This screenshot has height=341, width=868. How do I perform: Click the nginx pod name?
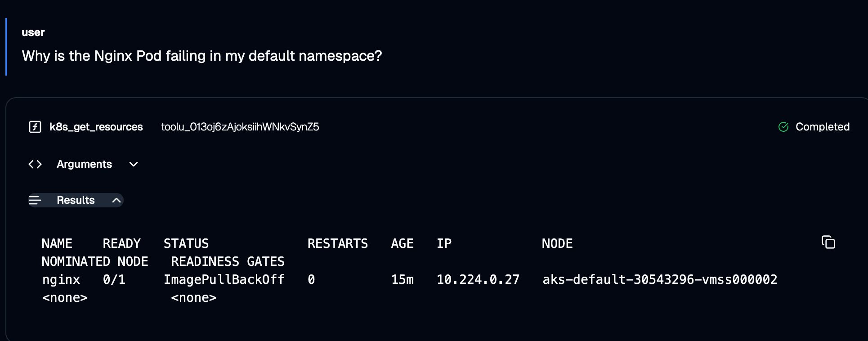(61, 280)
